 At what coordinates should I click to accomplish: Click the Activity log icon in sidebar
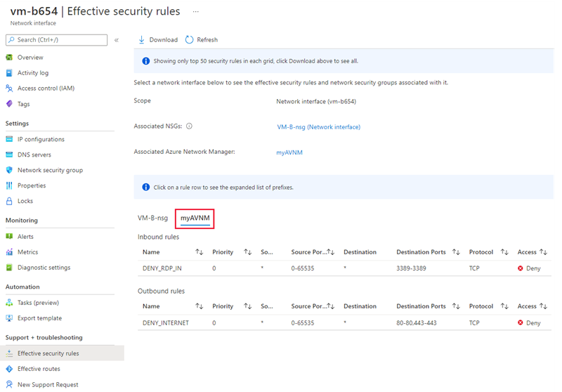coord(10,73)
